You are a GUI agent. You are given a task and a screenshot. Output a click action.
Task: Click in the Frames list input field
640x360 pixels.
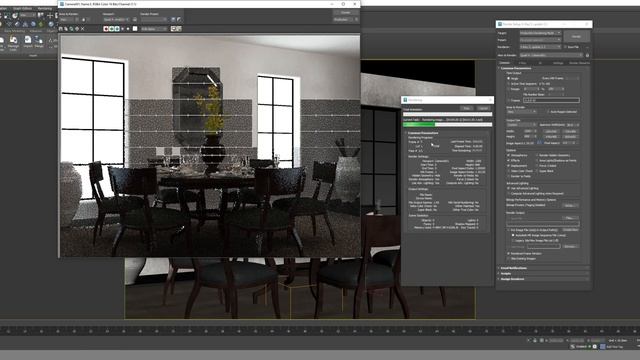coord(551,100)
